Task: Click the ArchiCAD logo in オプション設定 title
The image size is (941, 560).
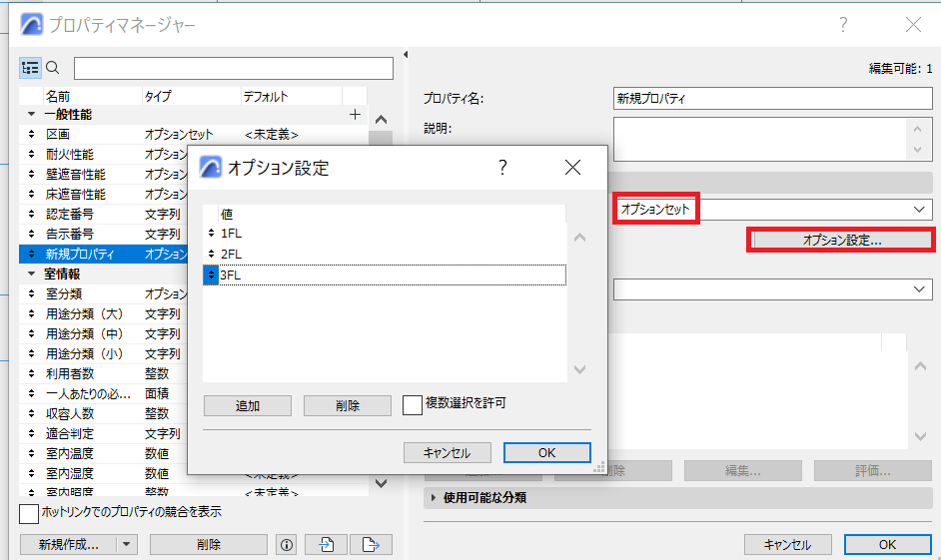Action: (210, 168)
